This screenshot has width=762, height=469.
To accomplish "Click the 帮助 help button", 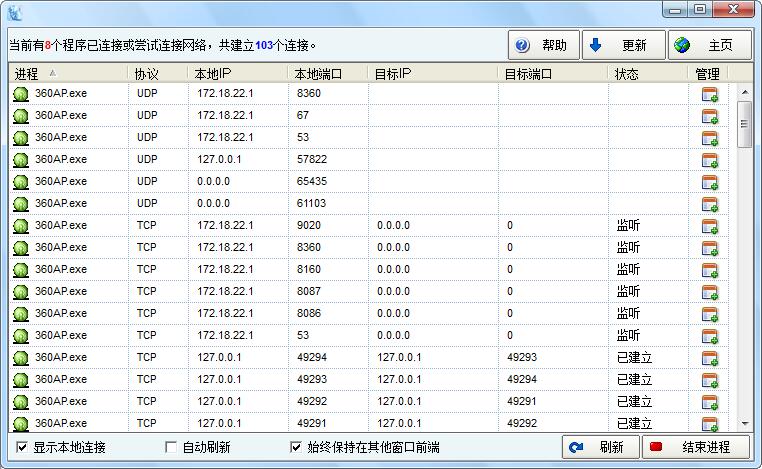I will click(544, 45).
